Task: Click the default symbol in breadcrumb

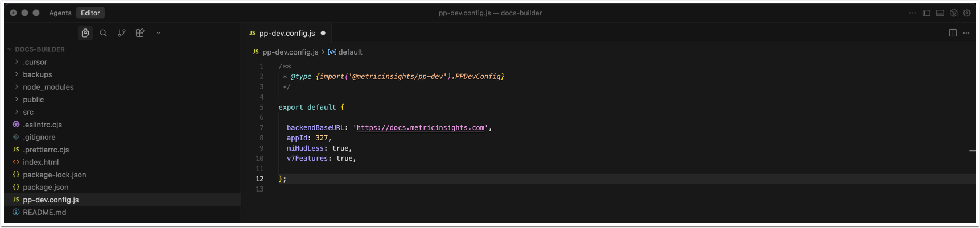Action: 350,52
